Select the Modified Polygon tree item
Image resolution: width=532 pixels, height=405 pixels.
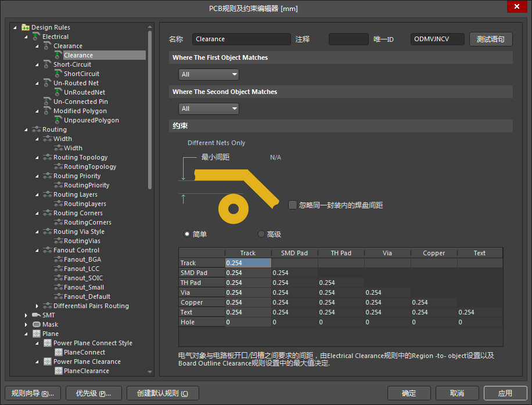(x=80, y=111)
